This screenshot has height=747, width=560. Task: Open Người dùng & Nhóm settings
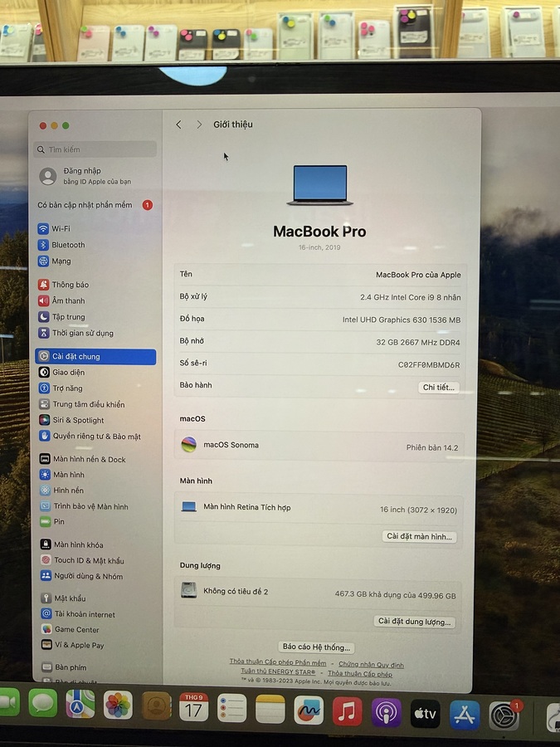(x=82, y=576)
